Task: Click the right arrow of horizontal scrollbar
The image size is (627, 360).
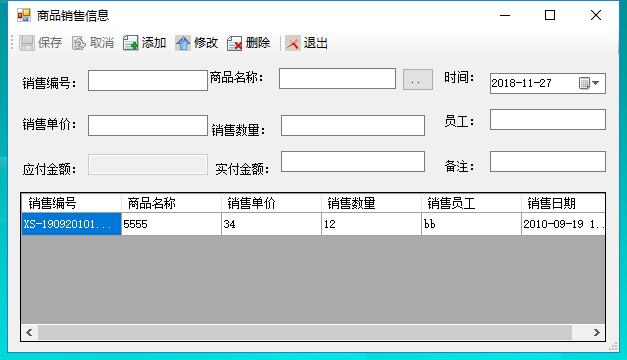Action: pos(597,332)
